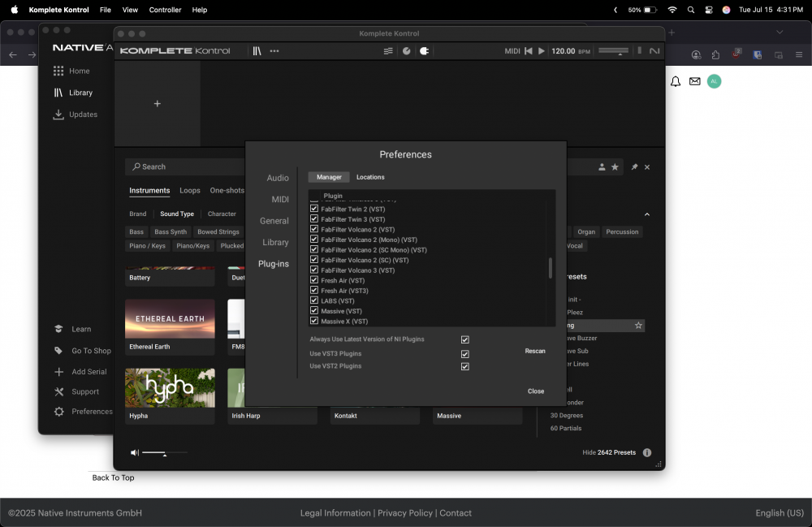Click the NI logo in Komplete Kontrol header
Screen dimensions: 812x527
[654, 50]
